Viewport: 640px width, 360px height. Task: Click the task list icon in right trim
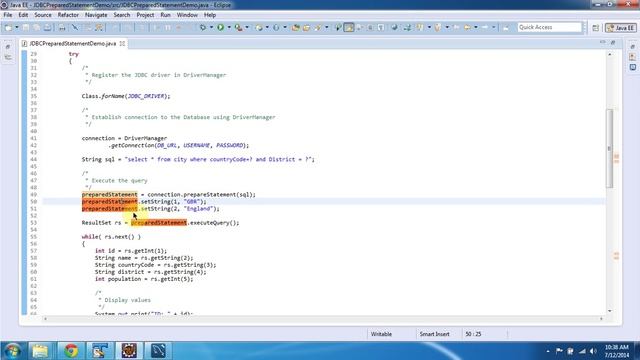[633, 57]
